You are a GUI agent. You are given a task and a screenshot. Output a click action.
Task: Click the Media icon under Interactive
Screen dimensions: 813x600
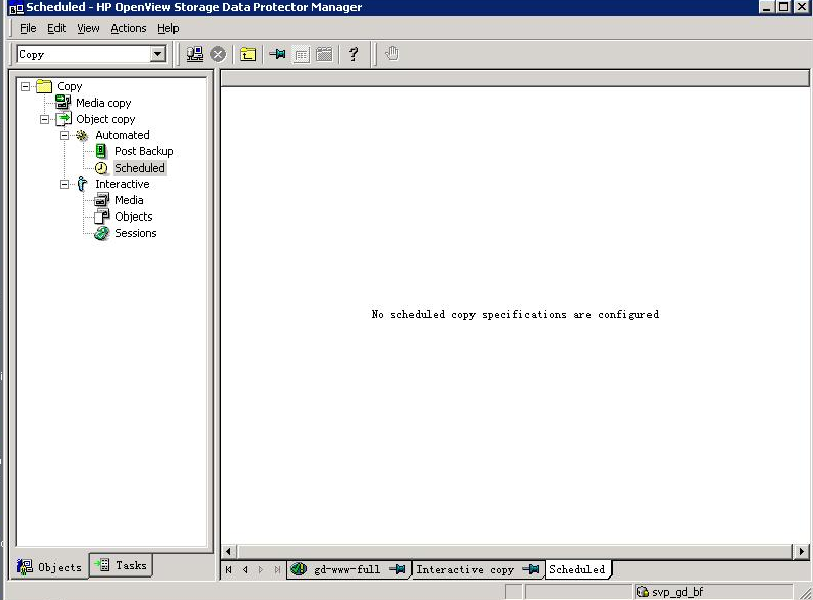click(x=102, y=200)
